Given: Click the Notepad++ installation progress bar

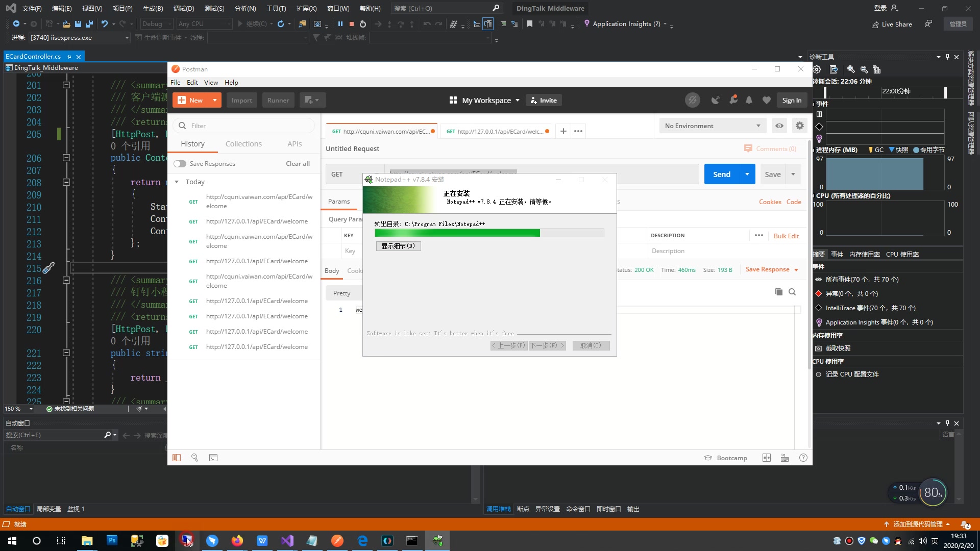Looking at the screenshot, I should point(489,233).
